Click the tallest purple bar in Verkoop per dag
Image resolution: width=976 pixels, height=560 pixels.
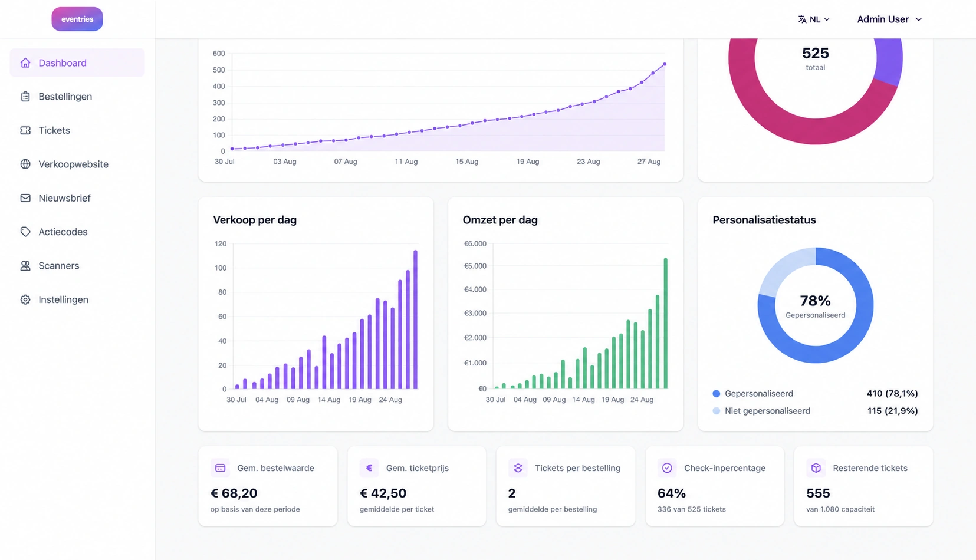416,319
